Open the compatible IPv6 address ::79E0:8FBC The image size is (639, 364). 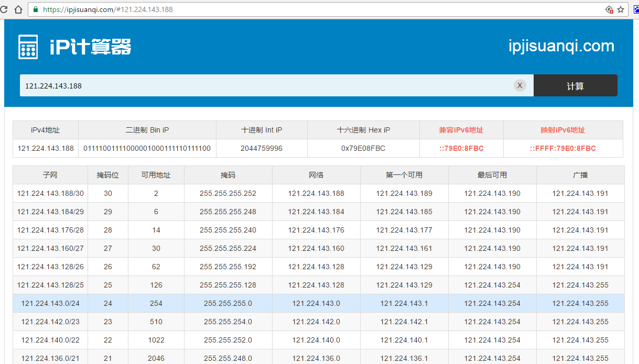(x=461, y=148)
